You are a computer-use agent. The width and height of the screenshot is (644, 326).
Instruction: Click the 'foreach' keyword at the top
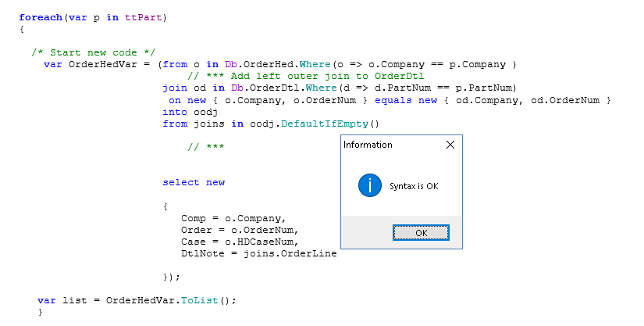(x=41, y=17)
